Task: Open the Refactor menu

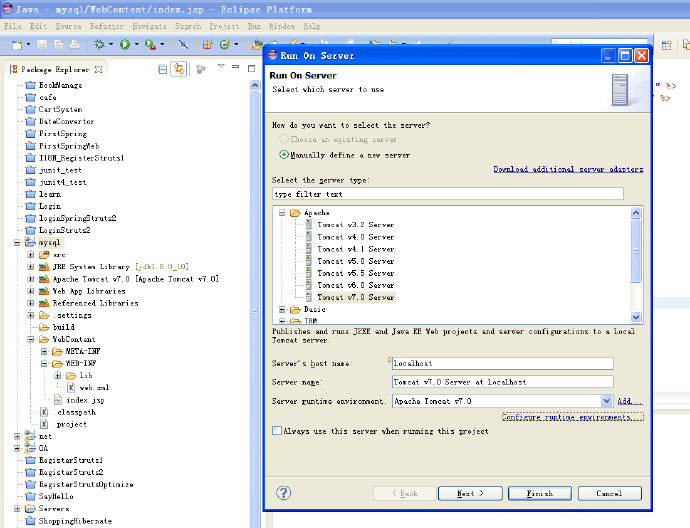Action: (x=106, y=26)
